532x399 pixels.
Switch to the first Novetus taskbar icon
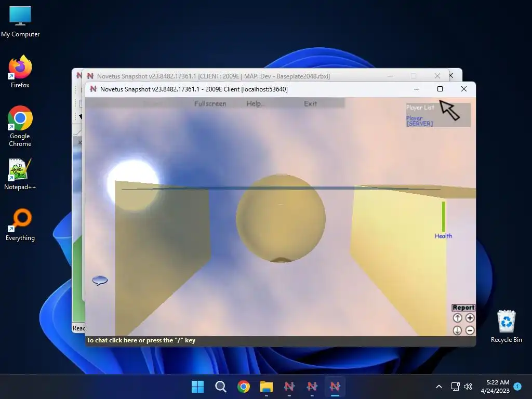click(289, 387)
